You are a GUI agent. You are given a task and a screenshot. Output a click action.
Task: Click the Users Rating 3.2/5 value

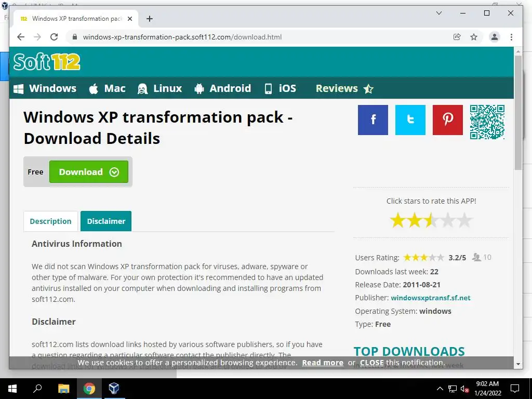click(457, 258)
